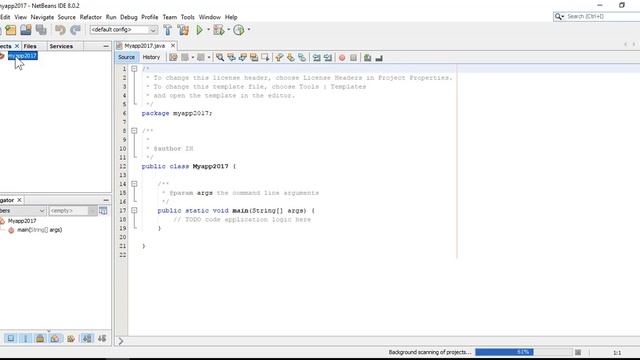This screenshot has height=360, width=640.
Task: Collapse the Javadoc fold at line 8
Action: 134,131
